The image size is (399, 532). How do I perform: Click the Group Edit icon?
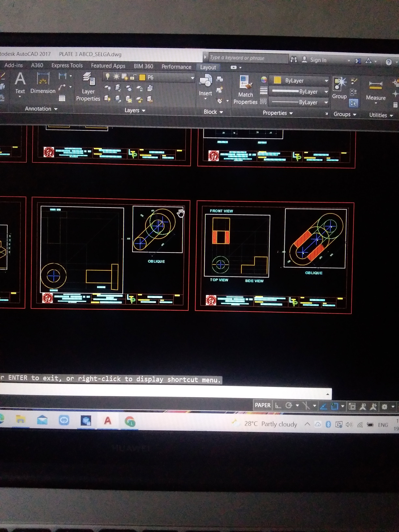click(354, 92)
